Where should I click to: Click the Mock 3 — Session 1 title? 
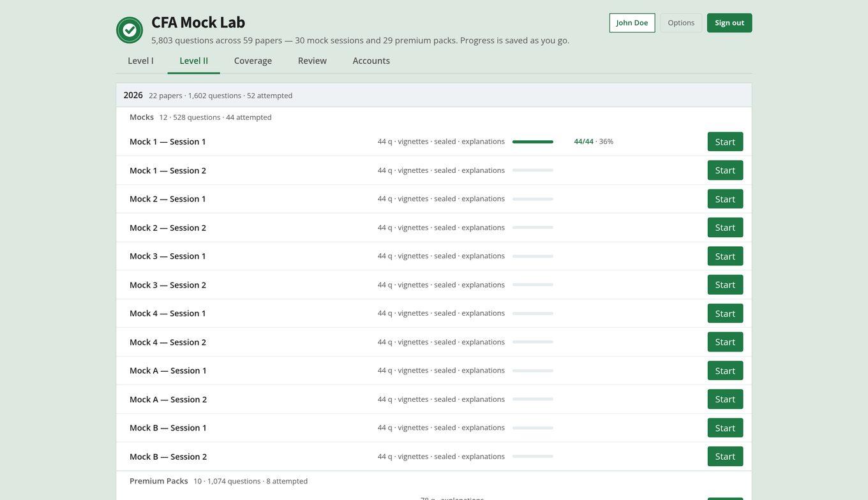168,256
